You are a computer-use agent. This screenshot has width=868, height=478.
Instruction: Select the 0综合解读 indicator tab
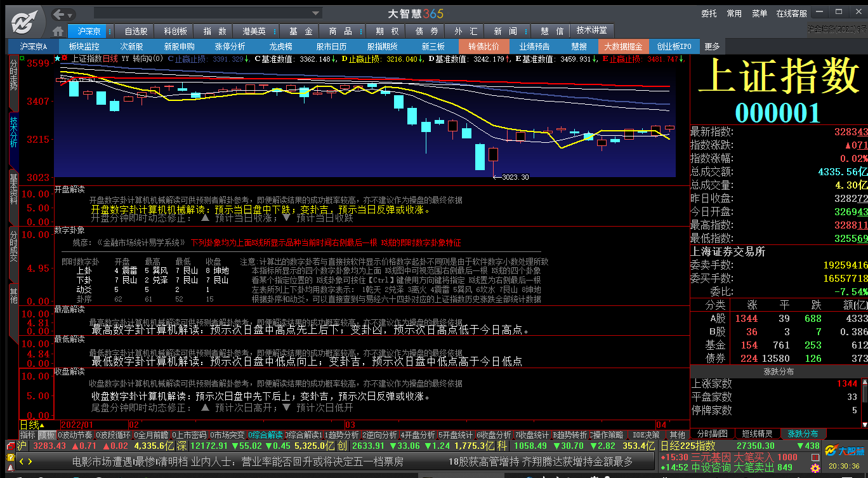coord(265,435)
